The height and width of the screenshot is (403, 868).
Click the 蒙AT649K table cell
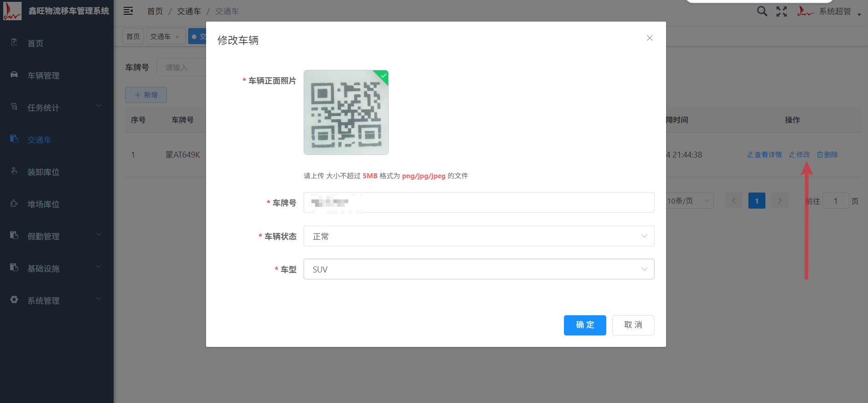click(183, 155)
